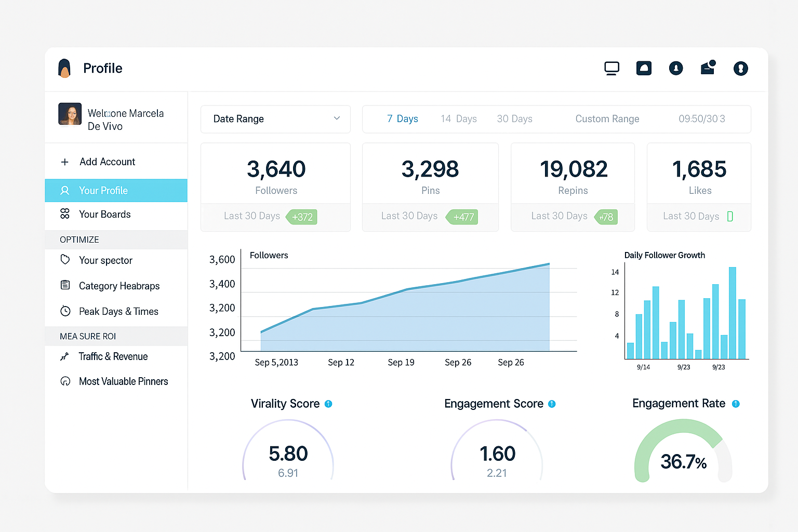This screenshot has height=532, width=798.
Task: Choose the Custom Range option
Action: click(x=607, y=119)
